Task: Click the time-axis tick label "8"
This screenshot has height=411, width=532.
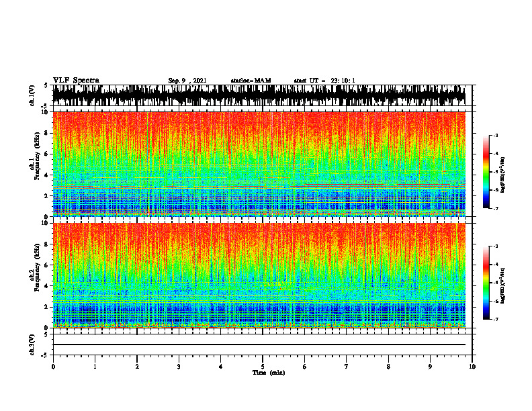Action: 388,367
